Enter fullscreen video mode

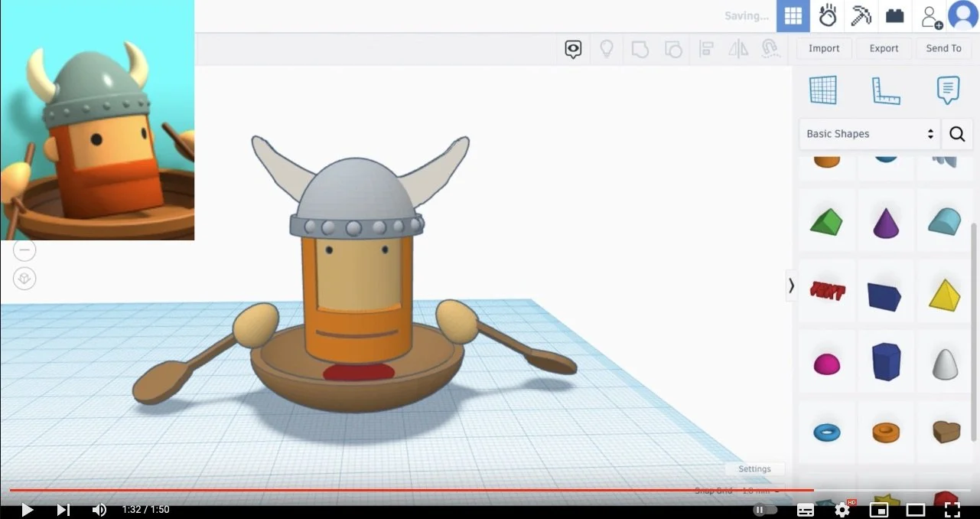tap(952, 509)
